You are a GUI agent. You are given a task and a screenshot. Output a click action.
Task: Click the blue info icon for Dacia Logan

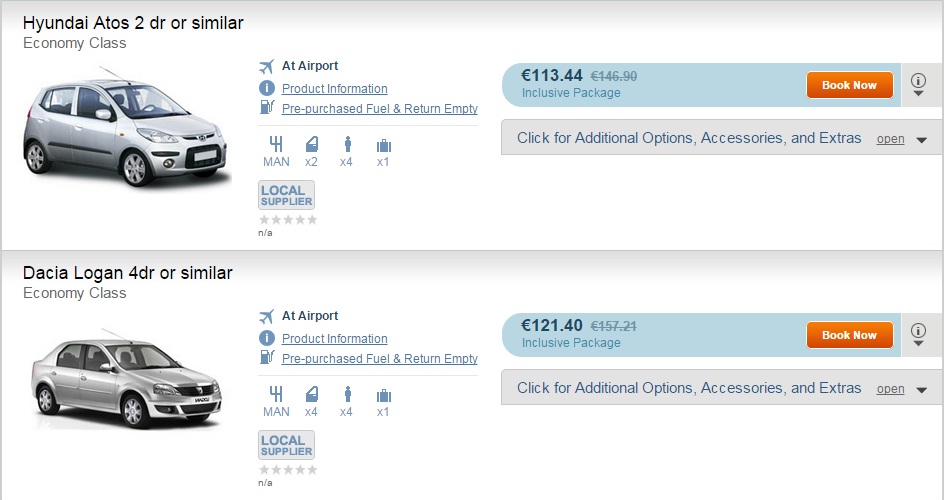coord(267,338)
